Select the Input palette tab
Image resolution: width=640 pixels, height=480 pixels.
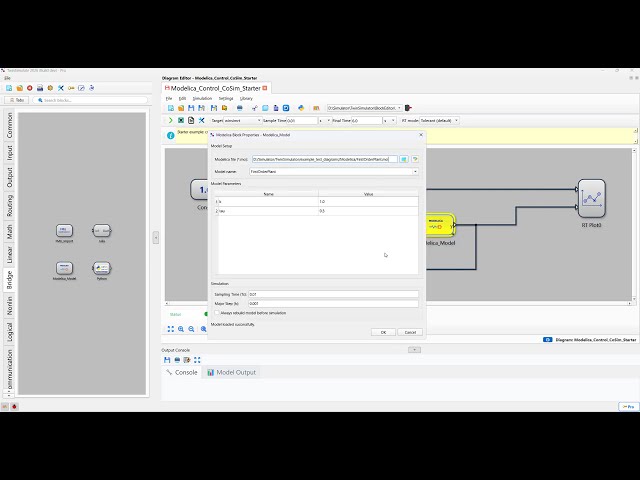[9, 153]
